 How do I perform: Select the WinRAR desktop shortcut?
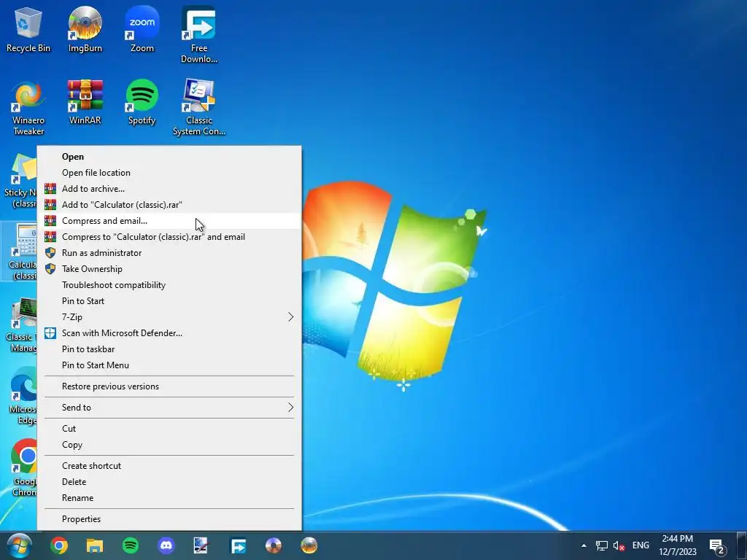pyautogui.click(x=85, y=102)
